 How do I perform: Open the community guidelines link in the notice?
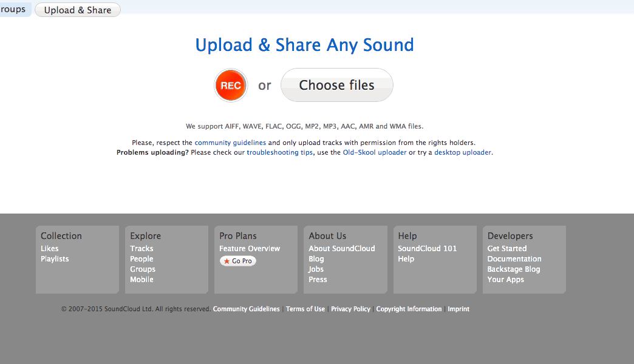coord(230,143)
